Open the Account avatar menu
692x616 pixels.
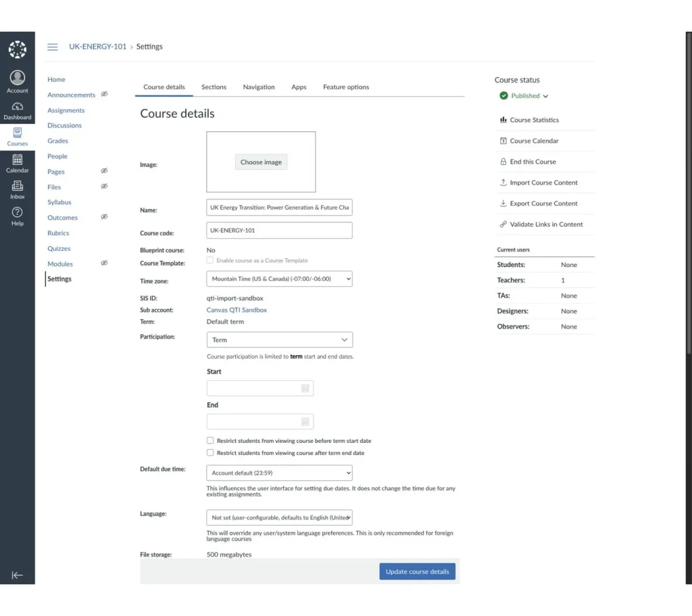click(x=17, y=82)
